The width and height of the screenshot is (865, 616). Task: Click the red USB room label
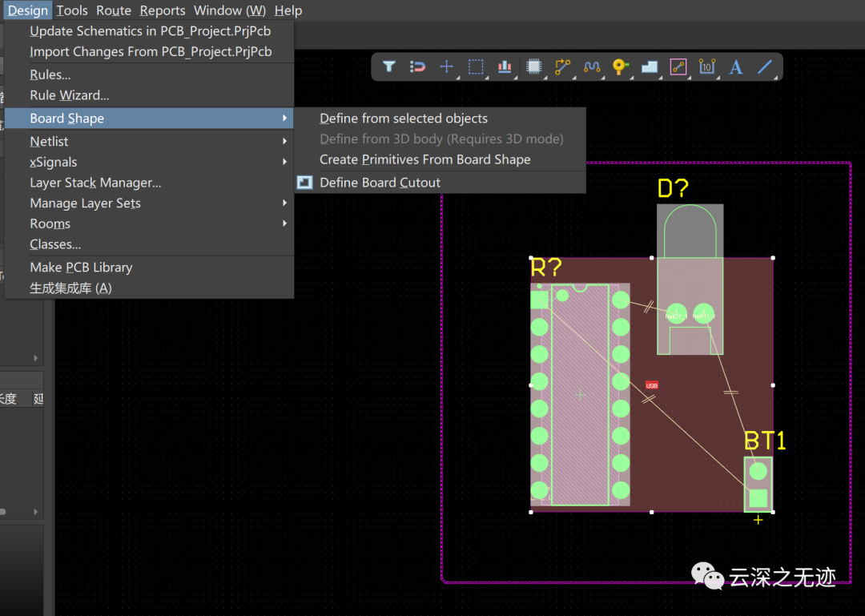point(651,385)
